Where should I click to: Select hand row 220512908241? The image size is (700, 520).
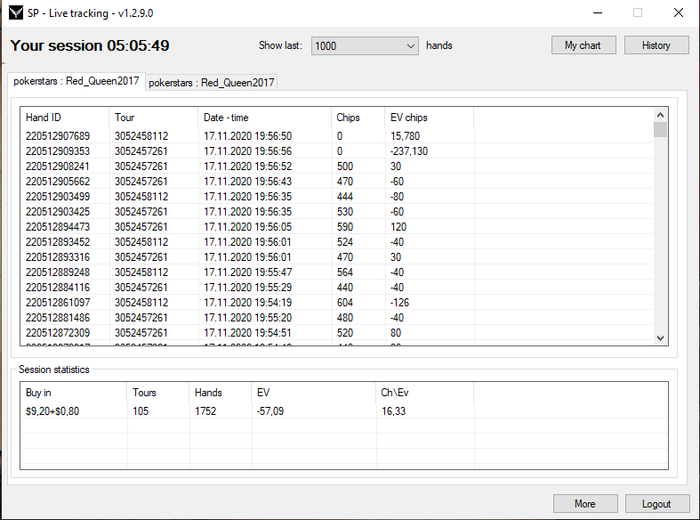337,166
